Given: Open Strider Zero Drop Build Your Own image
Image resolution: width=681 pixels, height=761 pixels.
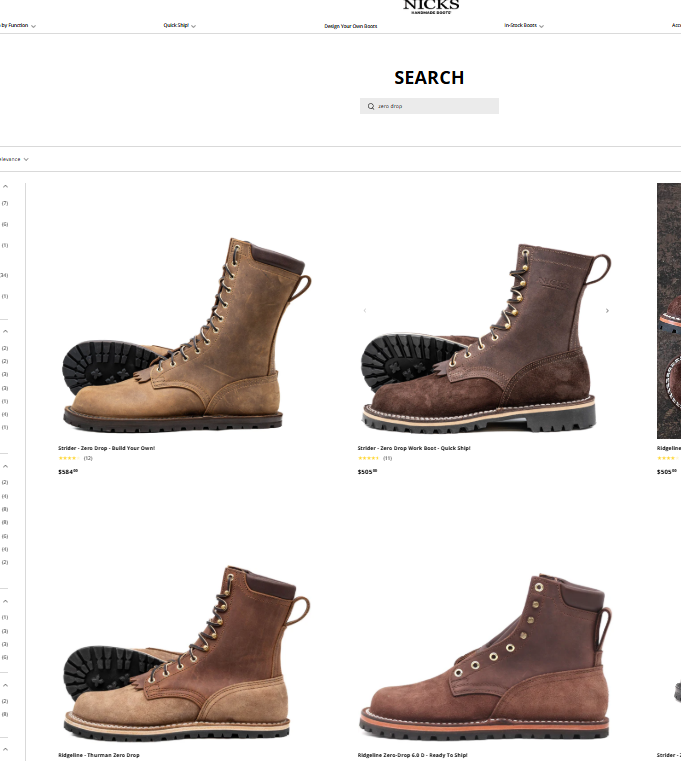Looking at the screenshot, I should coord(187,335).
